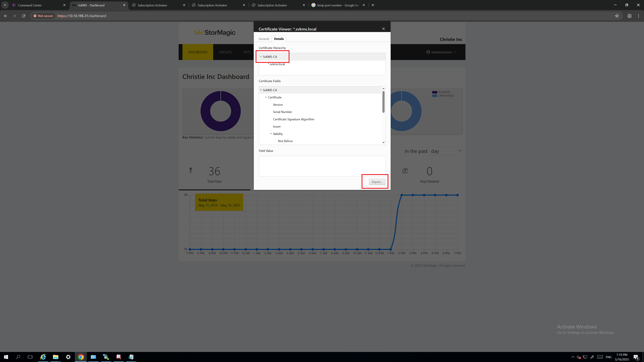Select the Serial Number field
The height and width of the screenshot is (362, 644).
(x=282, y=112)
